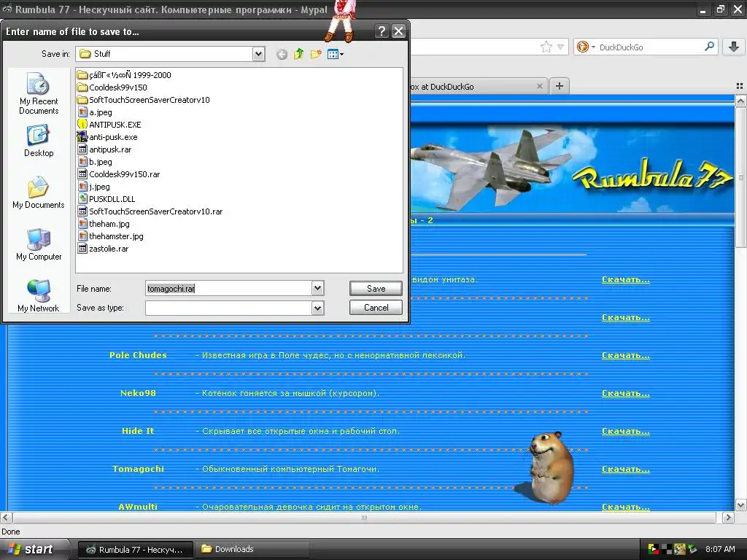Select the b.jpeg file
This screenshot has height=560, width=747.
(x=96, y=161)
